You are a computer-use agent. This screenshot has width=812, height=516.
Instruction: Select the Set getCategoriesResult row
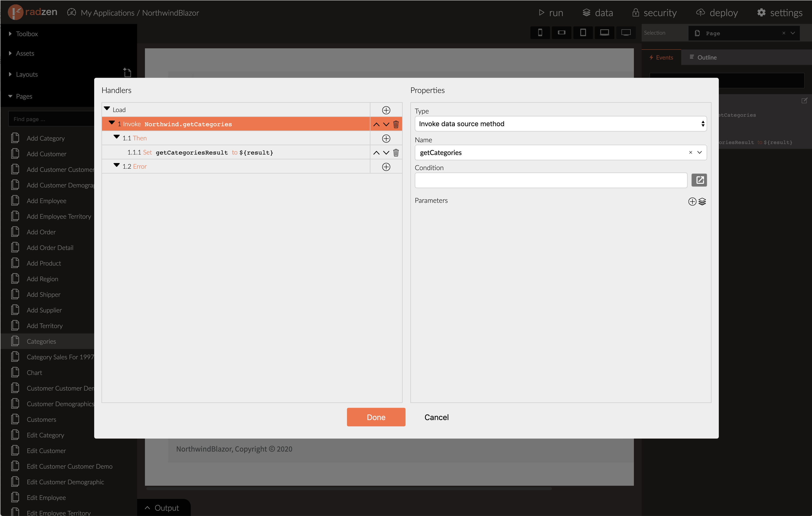click(x=236, y=153)
